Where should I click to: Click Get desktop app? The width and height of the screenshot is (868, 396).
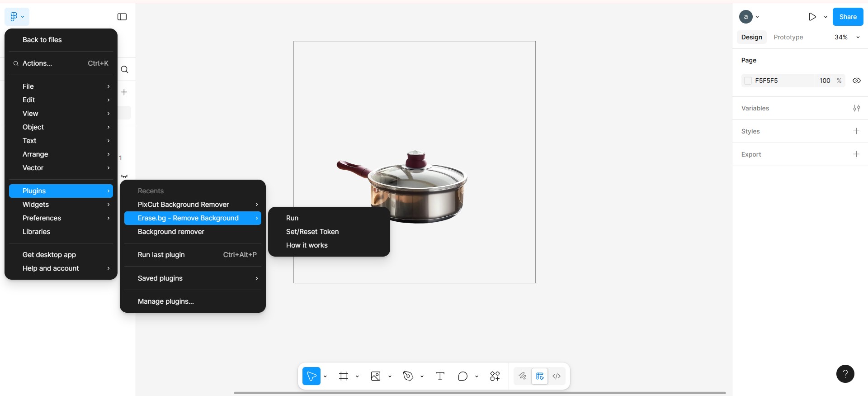coord(61,255)
